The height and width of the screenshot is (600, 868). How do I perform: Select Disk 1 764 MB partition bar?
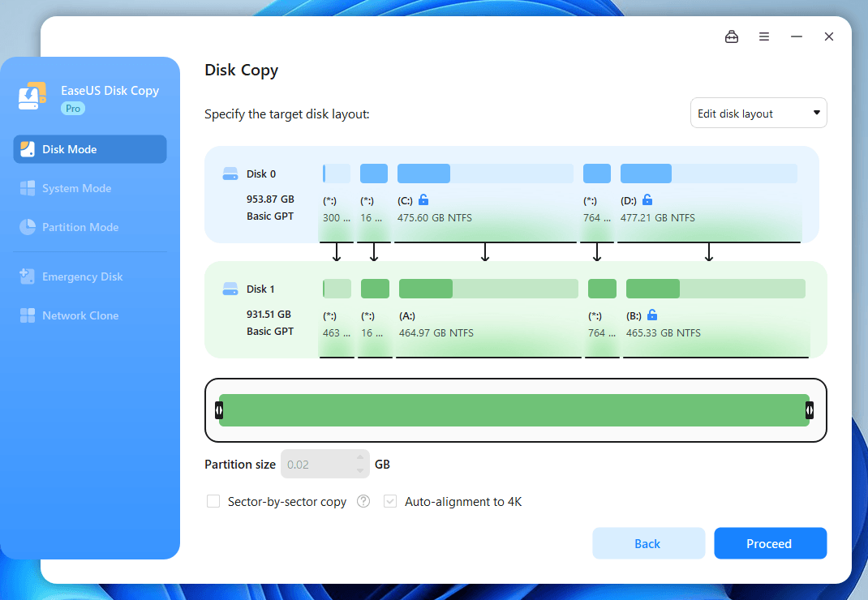602,289
